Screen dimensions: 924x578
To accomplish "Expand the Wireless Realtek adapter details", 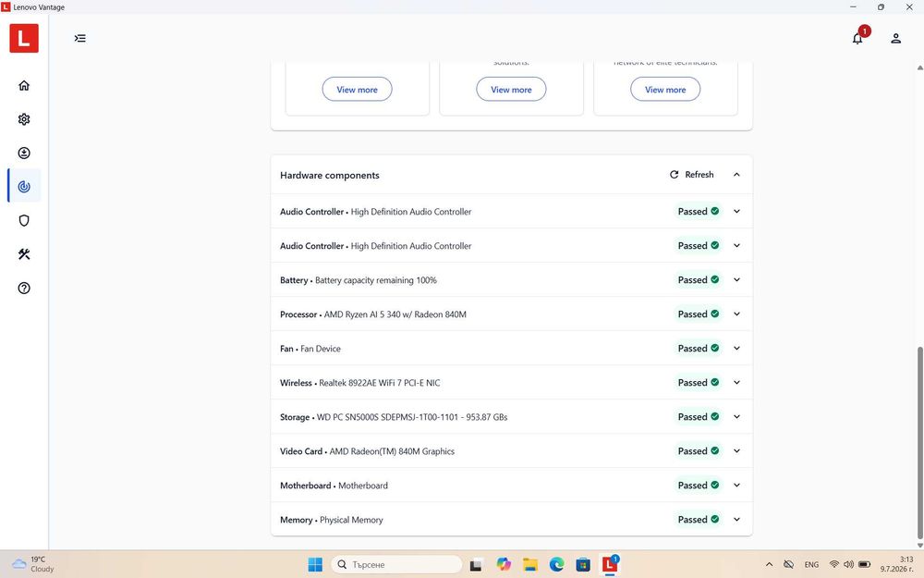I will click(x=736, y=383).
